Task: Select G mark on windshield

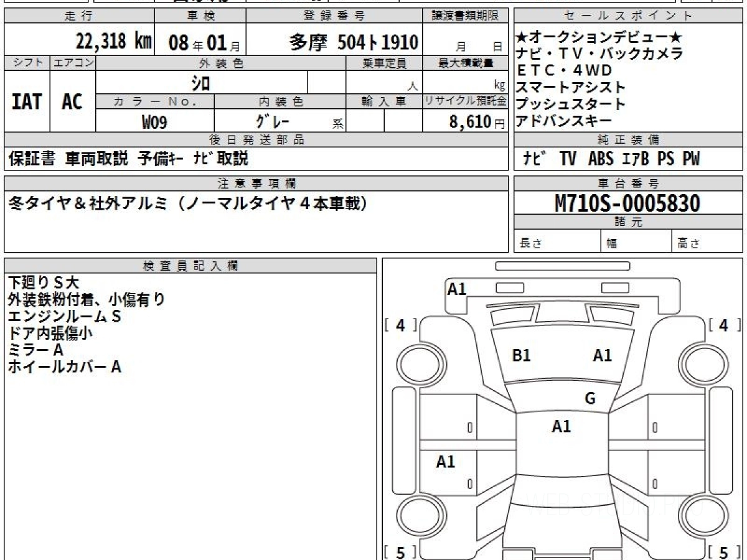Action: point(590,398)
